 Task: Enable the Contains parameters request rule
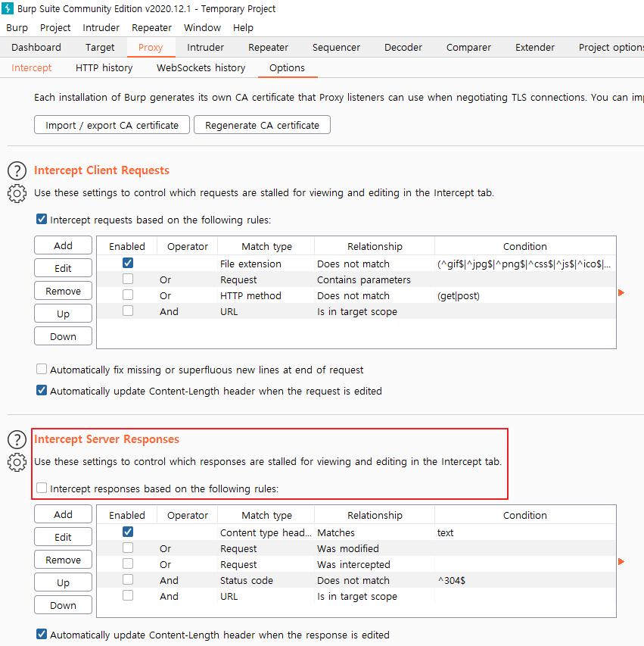[x=128, y=279]
